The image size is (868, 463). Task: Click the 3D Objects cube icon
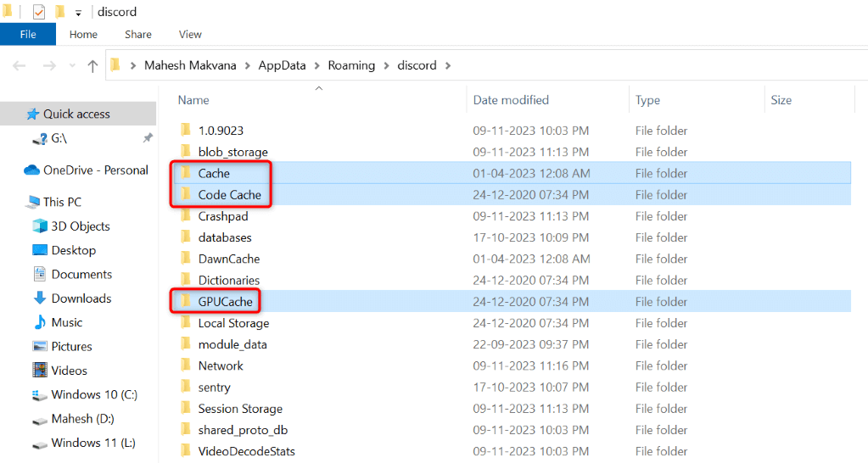pyautogui.click(x=40, y=226)
